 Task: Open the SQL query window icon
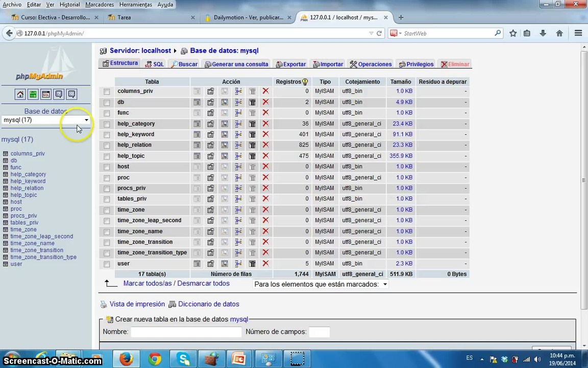[46, 94]
